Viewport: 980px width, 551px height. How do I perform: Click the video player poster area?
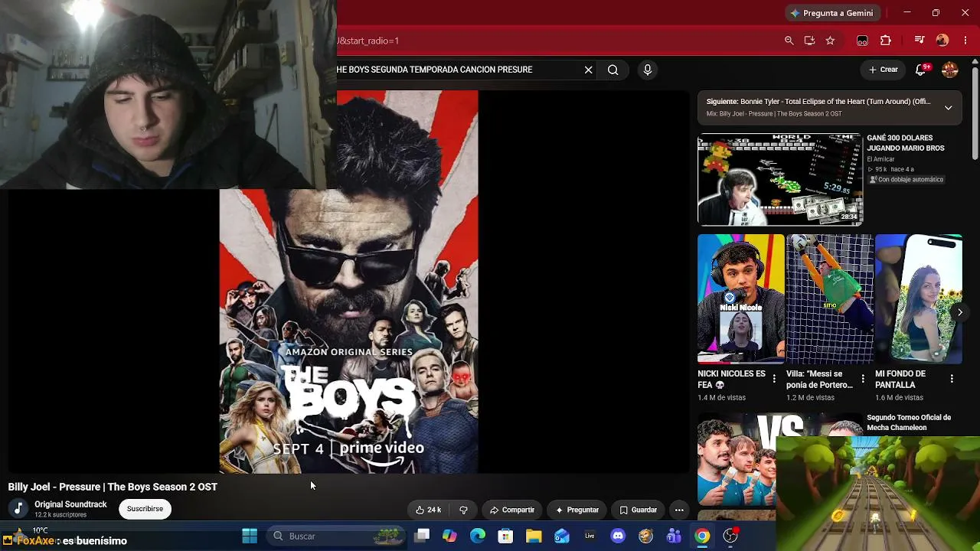[x=349, y=282]
